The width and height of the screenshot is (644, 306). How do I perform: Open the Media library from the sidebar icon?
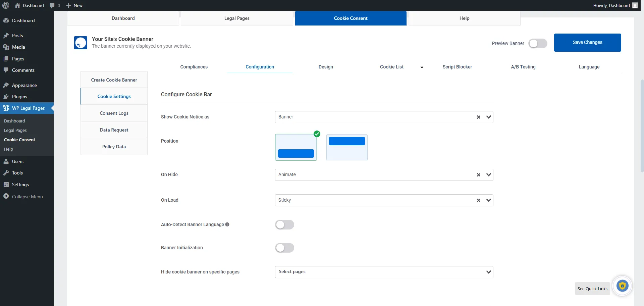coord(6,47)
